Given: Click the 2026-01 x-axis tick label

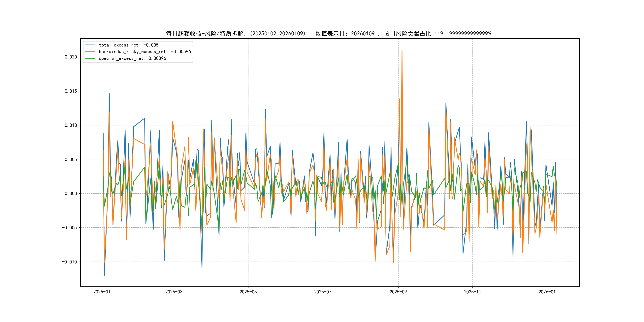Looking at the screenshot, I should [x=547, y=292].
